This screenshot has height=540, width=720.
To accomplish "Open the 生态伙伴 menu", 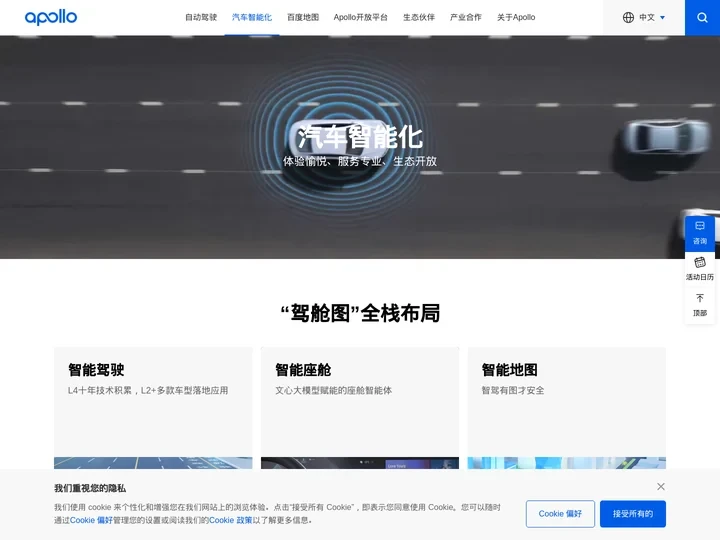I will coord(419,17).
